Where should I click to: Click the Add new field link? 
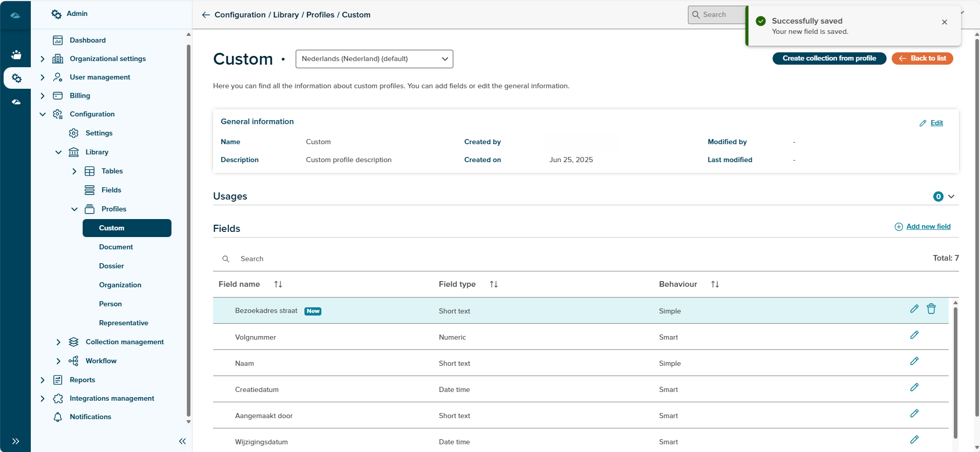928,226
